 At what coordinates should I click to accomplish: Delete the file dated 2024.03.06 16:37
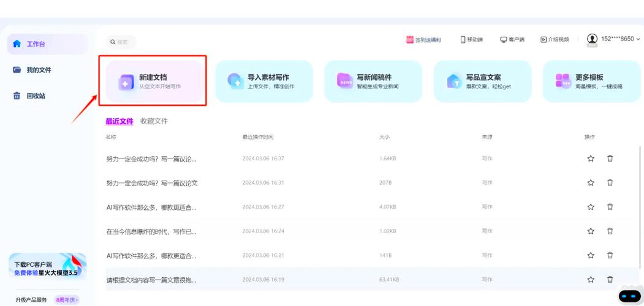click(x=610, y=159)
